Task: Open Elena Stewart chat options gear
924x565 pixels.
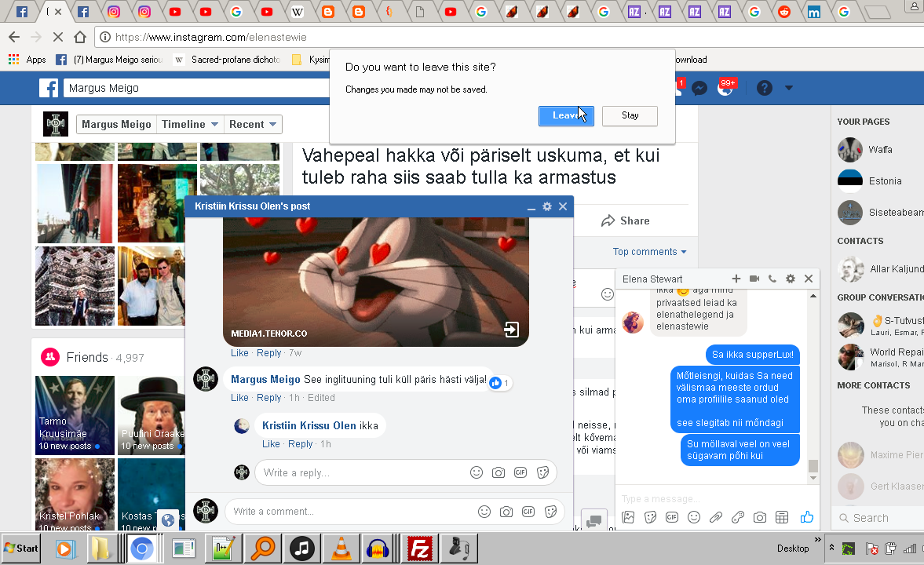Action: (791, 279)
